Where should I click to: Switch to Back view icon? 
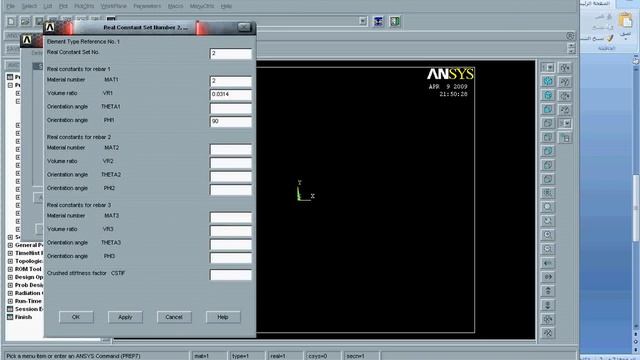click(x=548, y=151)
